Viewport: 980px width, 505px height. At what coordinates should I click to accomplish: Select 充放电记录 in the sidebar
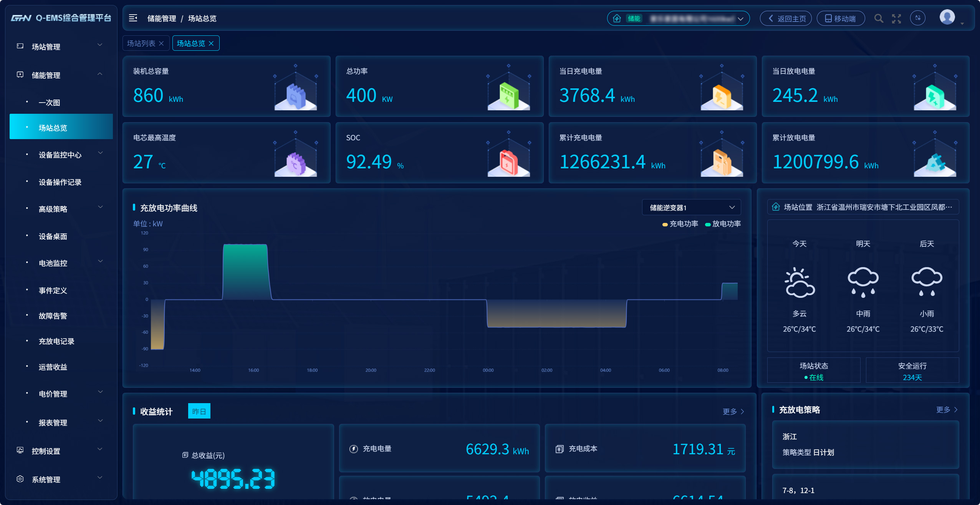click(56, 341)
